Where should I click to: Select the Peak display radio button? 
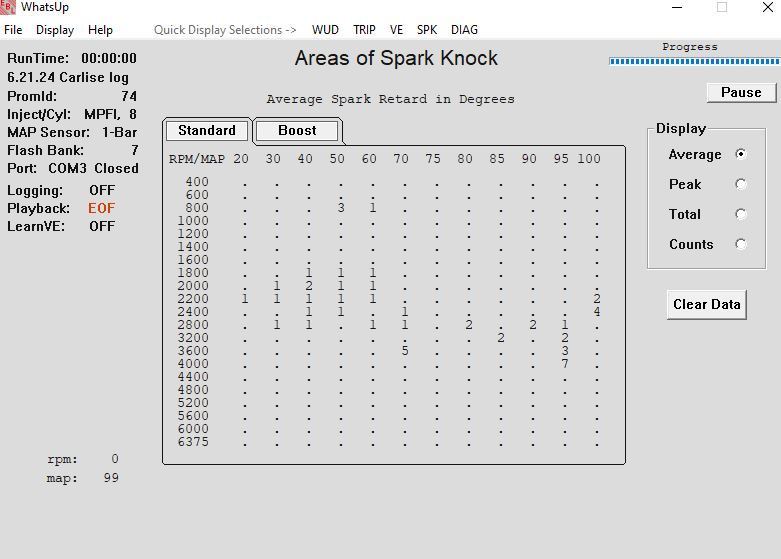740,184
